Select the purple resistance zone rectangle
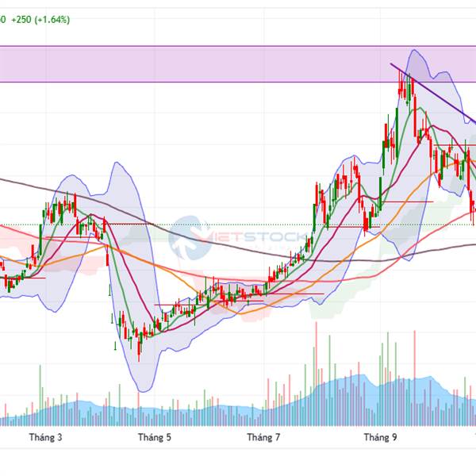Screen dimensions: 476x476 tap(238, 64)
